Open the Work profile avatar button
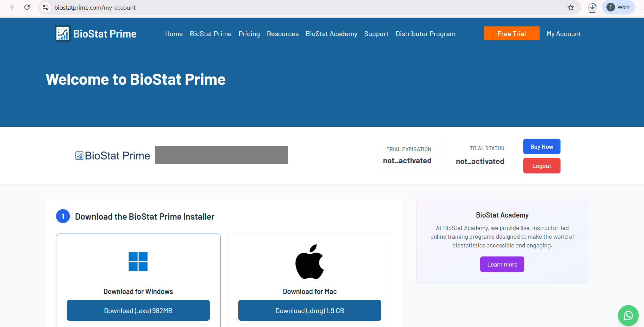 pyautogui.click(x=618, y=7)
